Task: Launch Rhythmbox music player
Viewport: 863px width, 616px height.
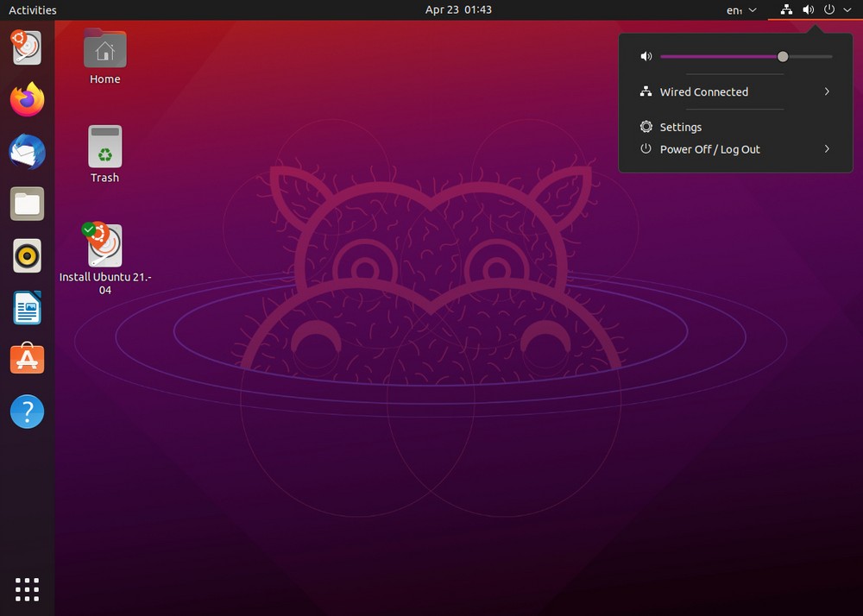Action: pos(28,256)
